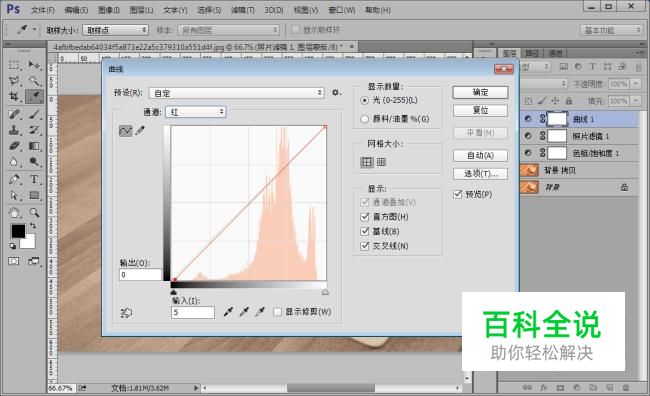Viewport: 650px width, 396px height.
Task: Open the eyedropper tool preset picker arrow
Action: (34, 30)
